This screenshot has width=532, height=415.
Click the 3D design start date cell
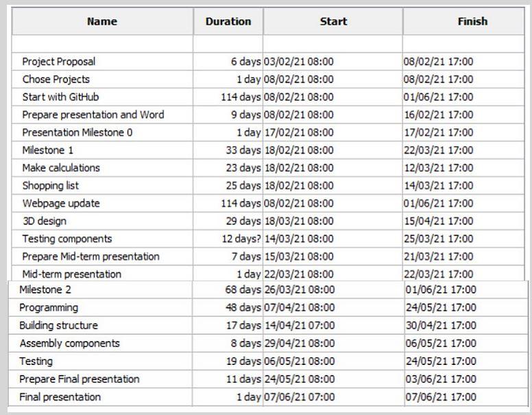coord(299,221)
